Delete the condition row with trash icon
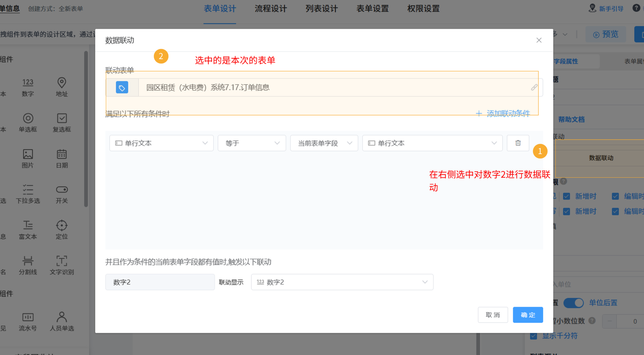This screenshot has height=355, width=644. (x=518, y=143)
